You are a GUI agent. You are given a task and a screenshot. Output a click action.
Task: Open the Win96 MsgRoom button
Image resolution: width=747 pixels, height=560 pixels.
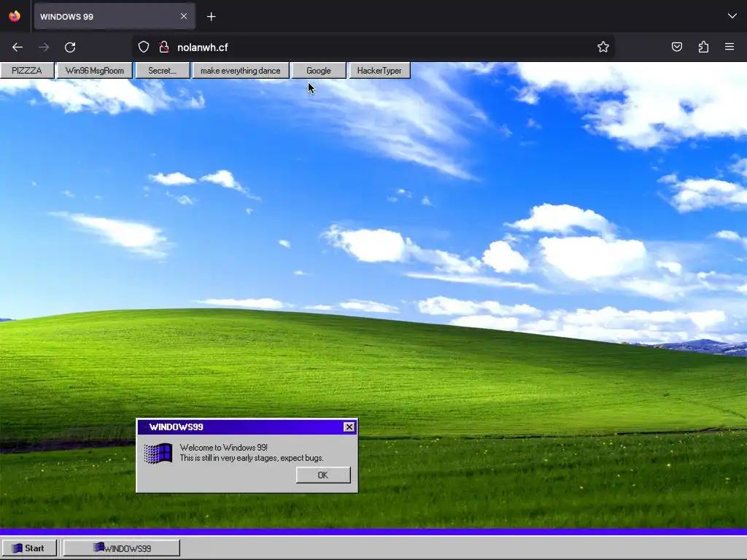(94, 71)
